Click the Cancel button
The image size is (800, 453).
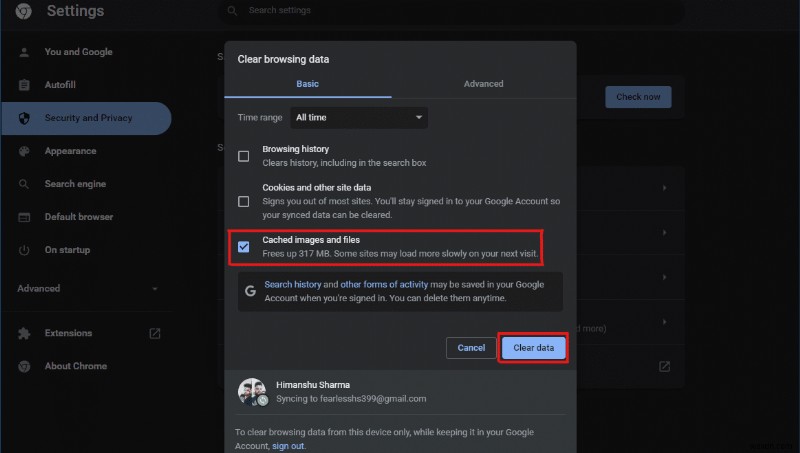click(471, 348)
